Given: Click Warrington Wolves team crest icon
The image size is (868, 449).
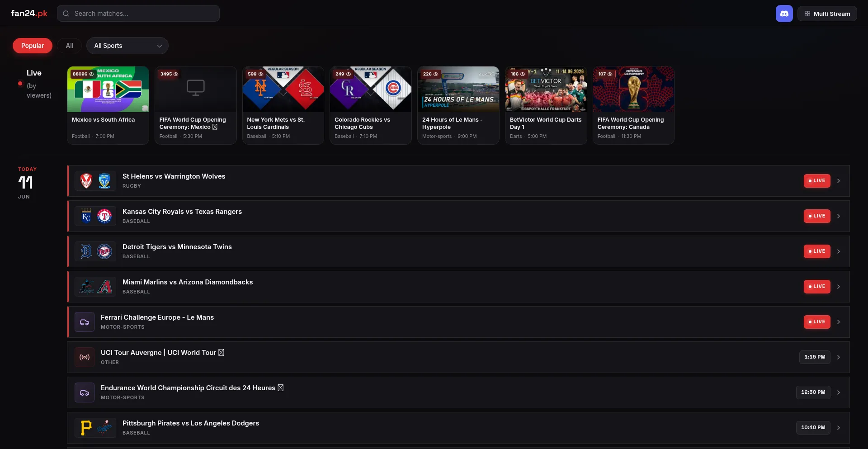Looking at the screenshot, I should [104, 181].
